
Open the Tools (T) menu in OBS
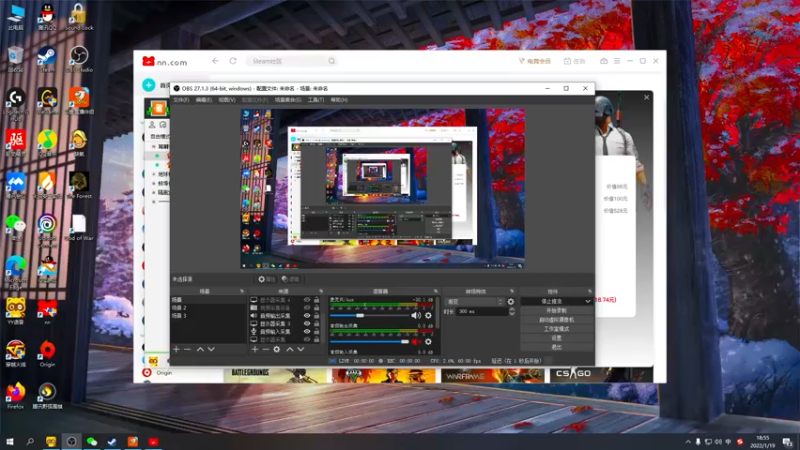point(316,100)
